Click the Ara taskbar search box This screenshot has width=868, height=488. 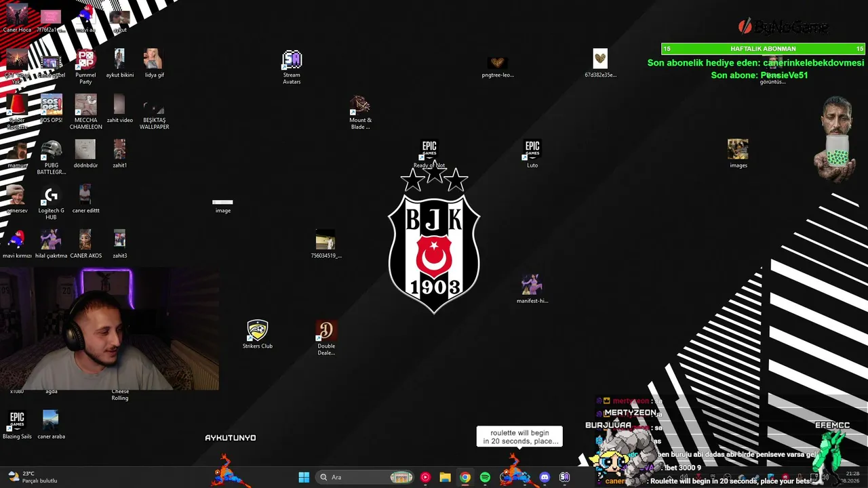pyautogui.click(x=366, y=477)
